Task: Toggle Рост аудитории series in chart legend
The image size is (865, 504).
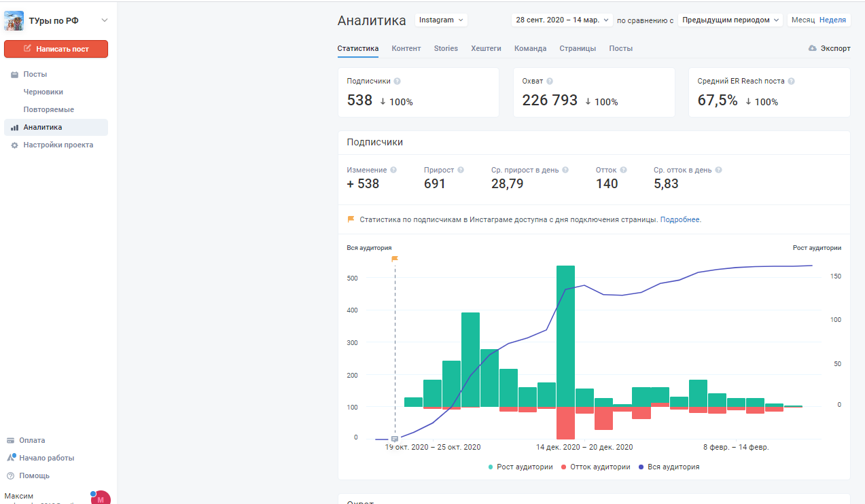Action: [x=520, y=467]
